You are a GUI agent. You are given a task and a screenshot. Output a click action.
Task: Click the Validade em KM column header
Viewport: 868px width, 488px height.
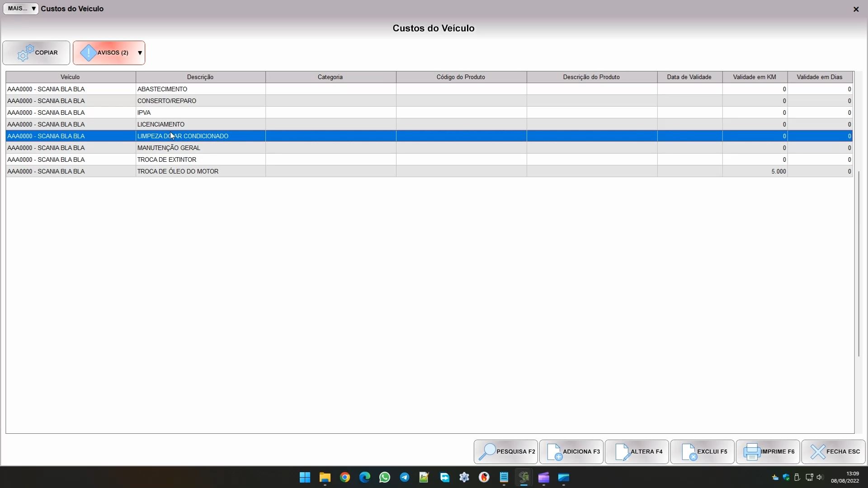tap(755, 77)
